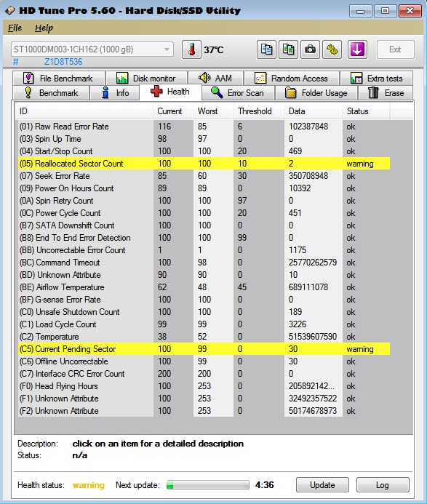Select the SATA Downshift Count row
The image size is (427, 504).
[204, 225]
